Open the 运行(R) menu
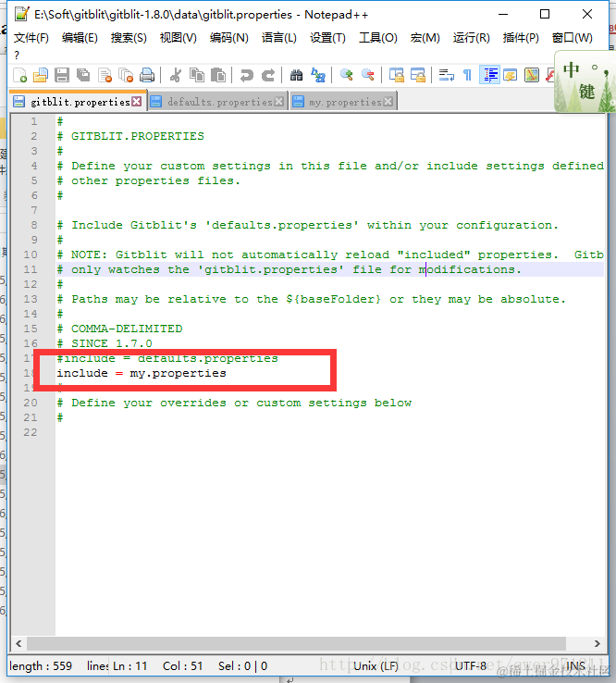The image size is (616, 683). 472,38
